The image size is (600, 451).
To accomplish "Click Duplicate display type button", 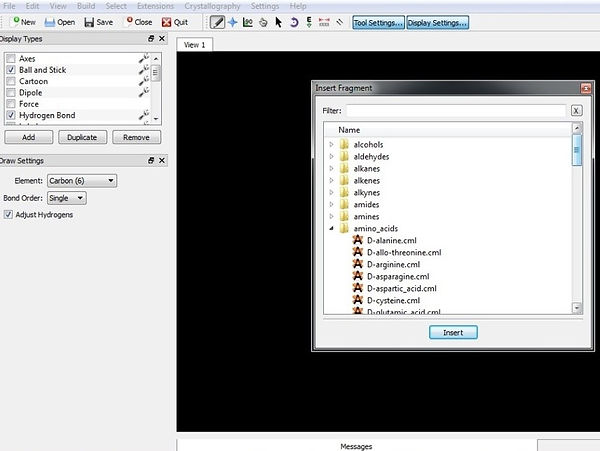I will pyautogui.click(x=82, y=137).
